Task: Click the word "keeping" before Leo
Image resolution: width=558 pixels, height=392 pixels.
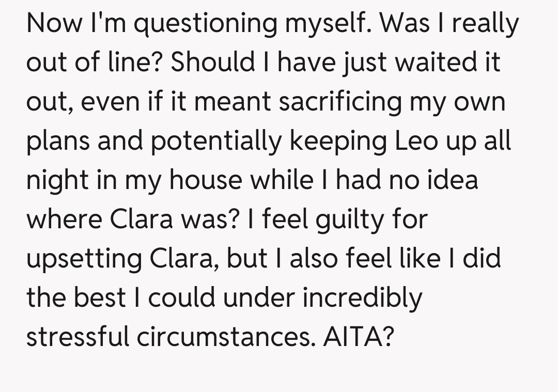Action: pyautogui.click(x=341, y=142)
